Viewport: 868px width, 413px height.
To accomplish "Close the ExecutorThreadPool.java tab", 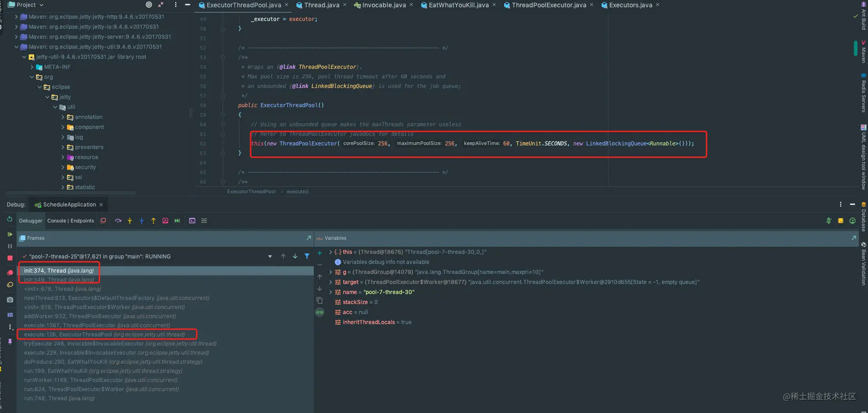I will 286,5.
